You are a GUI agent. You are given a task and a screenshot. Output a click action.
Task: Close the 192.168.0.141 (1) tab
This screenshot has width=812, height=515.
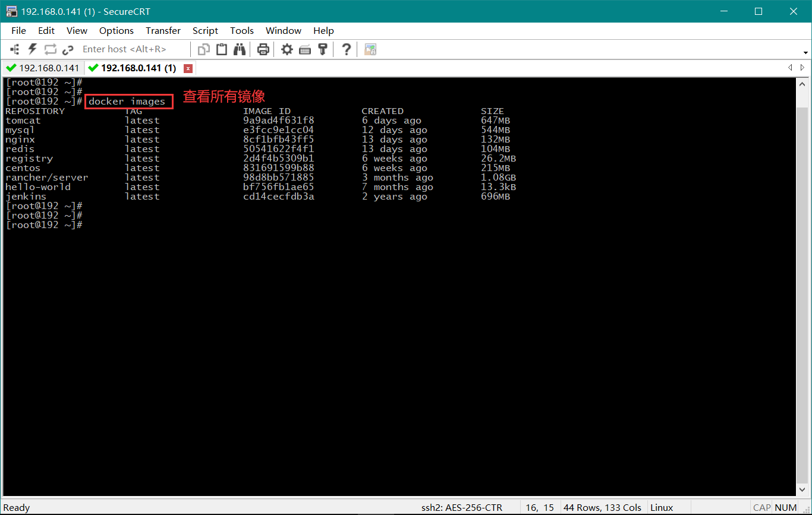click(188, 68)
